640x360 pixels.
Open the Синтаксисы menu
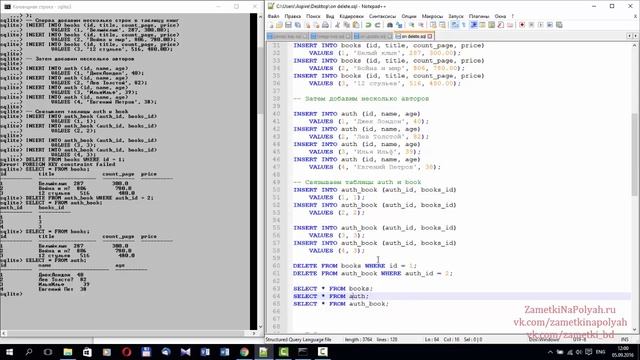coord(382,16)
